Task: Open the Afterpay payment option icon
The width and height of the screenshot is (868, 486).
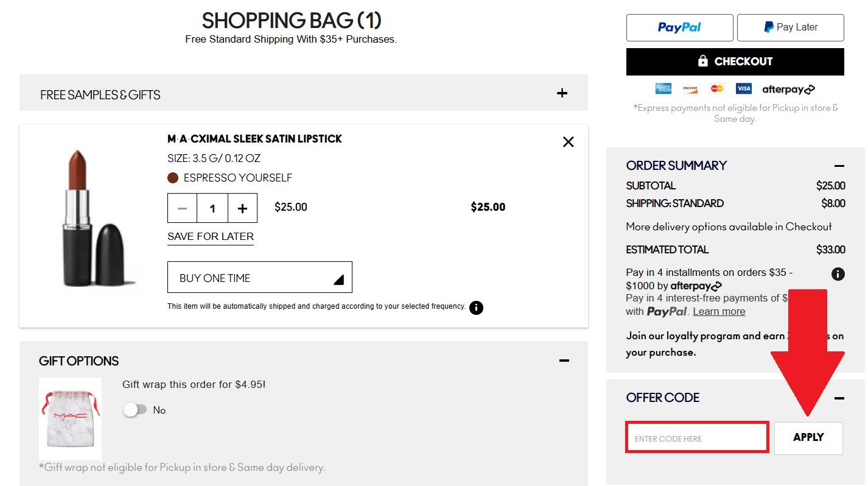Action: point(788,89)
